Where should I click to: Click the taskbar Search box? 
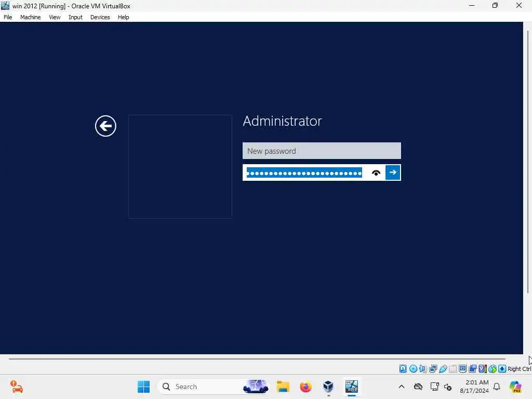coord(214,387)
